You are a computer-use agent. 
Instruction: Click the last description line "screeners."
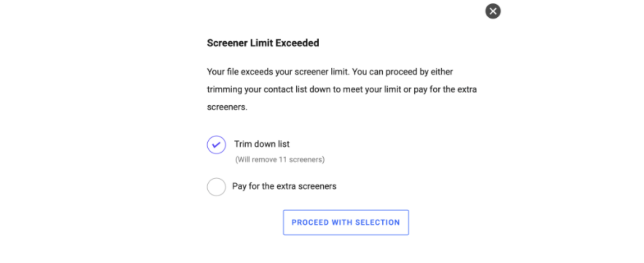click(227, 107)
